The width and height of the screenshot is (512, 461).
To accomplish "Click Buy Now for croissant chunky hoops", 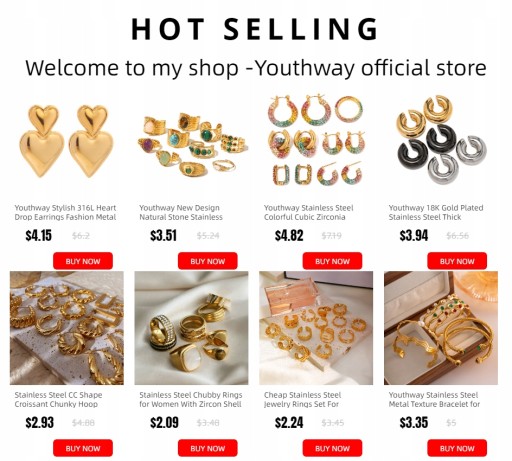I will (x=83, y=448).
